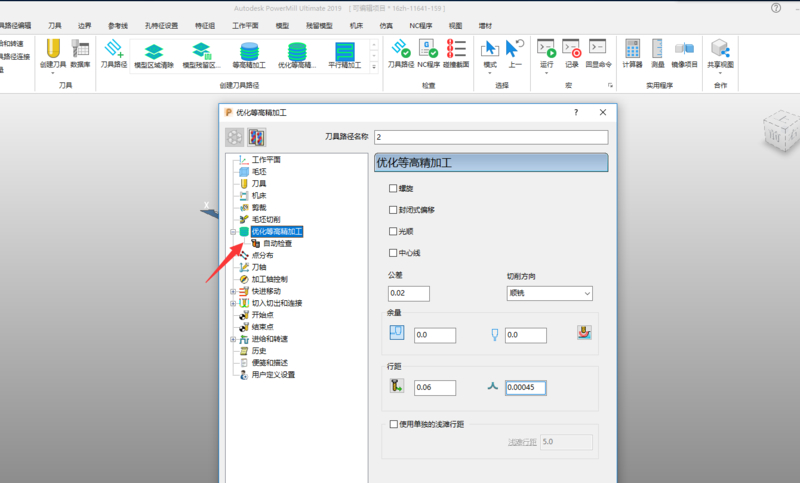The width and height of the screenshot is (800, 483).
Task: Enable the 封闭式偏移 checkbox
Action: pyautogui.click(x=393, y=210)
